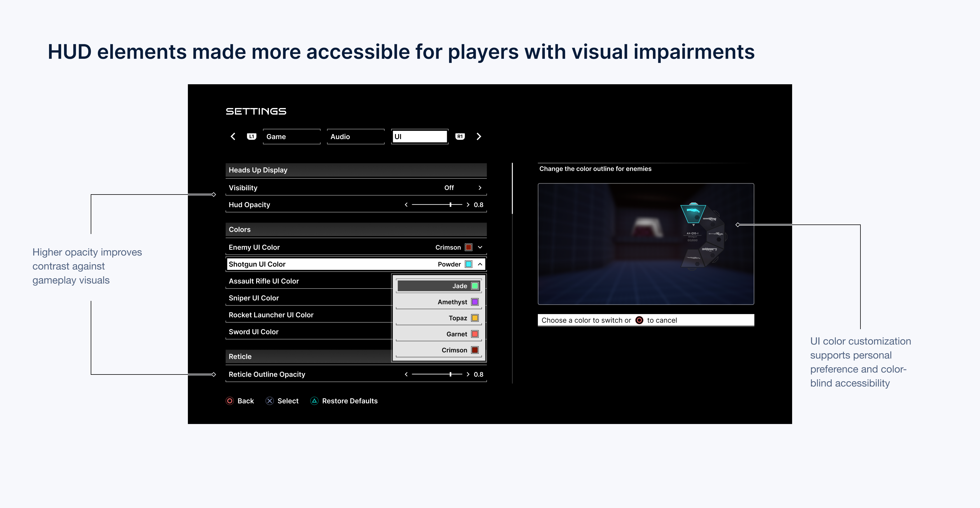Click the Restore Defaults label
Screen dimensions: 980x508
350,401
